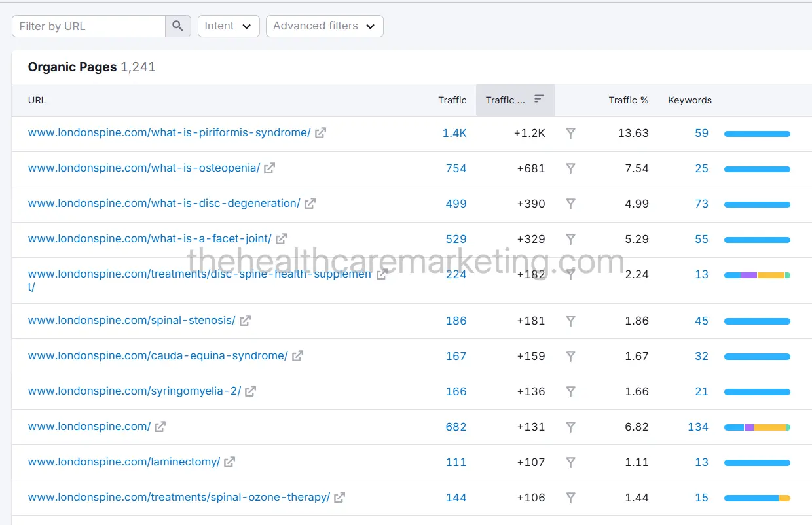Click intent distribution bar in spinal-ozone-therapy row
Image resolution: width=812 pixels, height=525 pixels.
(757, 498)
